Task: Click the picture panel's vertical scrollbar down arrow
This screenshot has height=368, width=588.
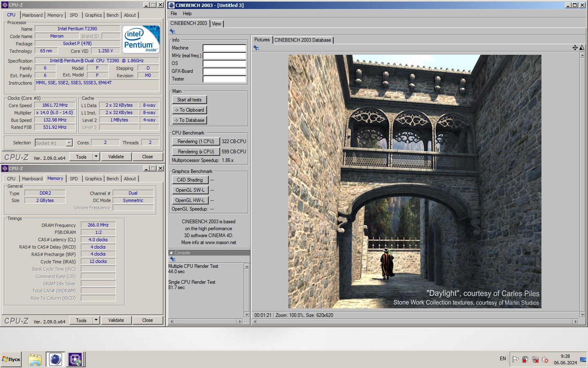Action: click(583, 315)
